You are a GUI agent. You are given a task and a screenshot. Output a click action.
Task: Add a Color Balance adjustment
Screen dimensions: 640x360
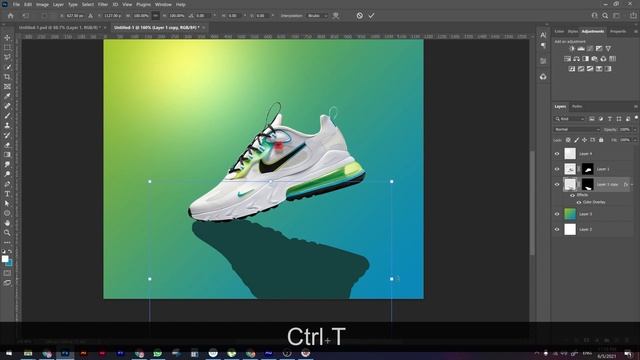576,59
